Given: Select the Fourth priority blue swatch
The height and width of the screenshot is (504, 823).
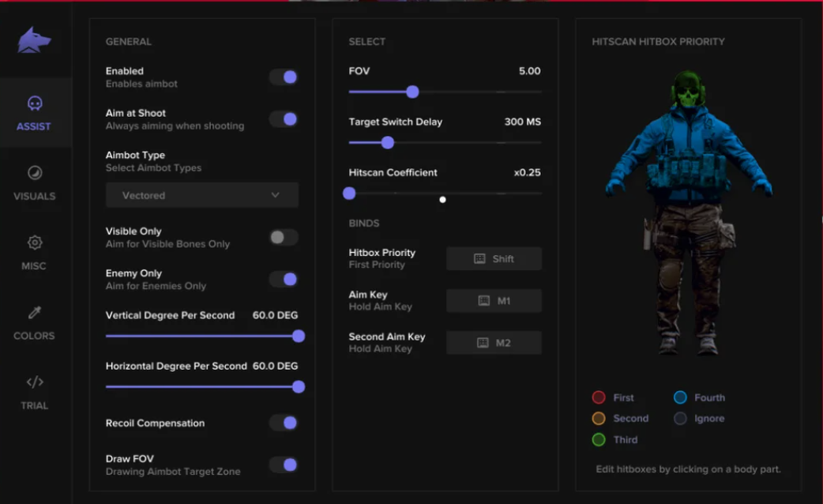Looking at the screenshot, I should (680, 397).
